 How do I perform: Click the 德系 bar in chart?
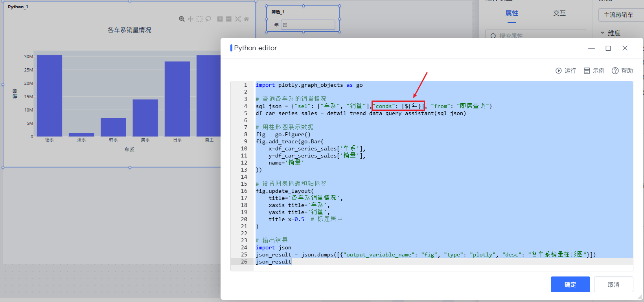click(x=50, y=96)
